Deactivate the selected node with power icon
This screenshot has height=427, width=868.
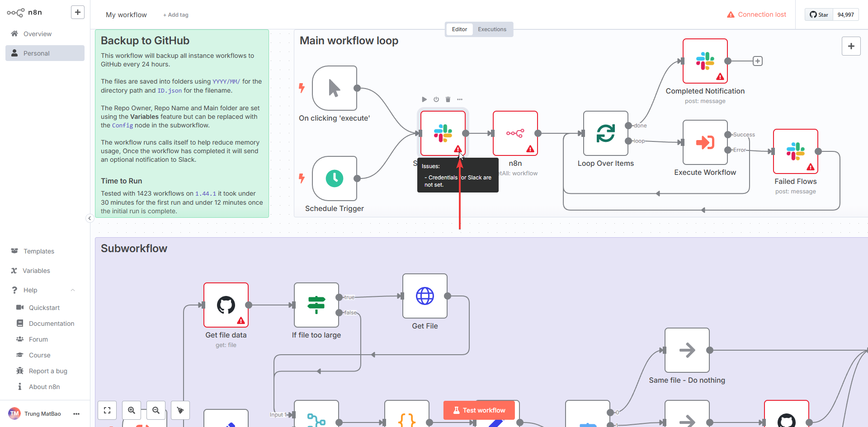[436, 99]
